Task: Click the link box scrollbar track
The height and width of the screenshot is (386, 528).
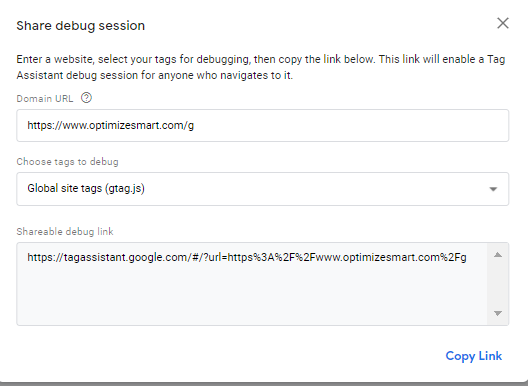Action: [498, 284]
